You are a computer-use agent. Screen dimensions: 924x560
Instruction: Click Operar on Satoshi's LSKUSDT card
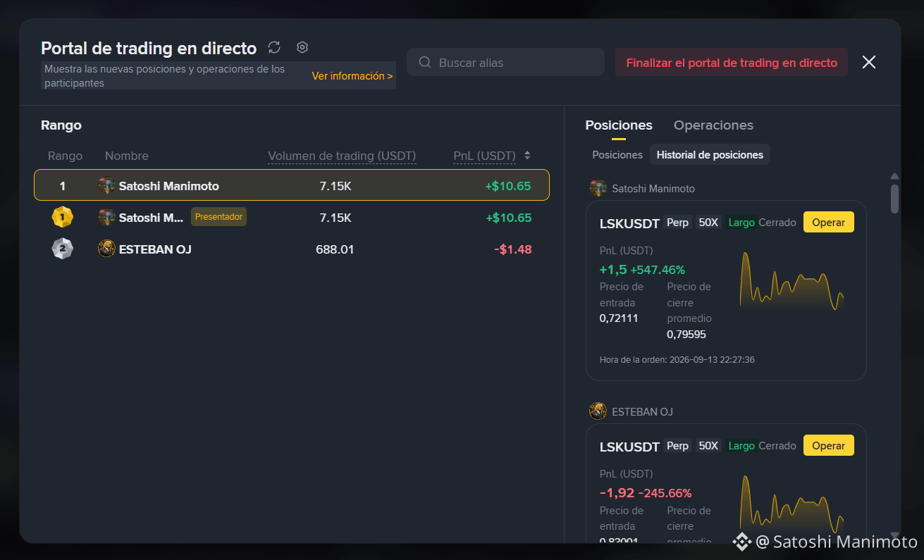click(x=829, y=222)
